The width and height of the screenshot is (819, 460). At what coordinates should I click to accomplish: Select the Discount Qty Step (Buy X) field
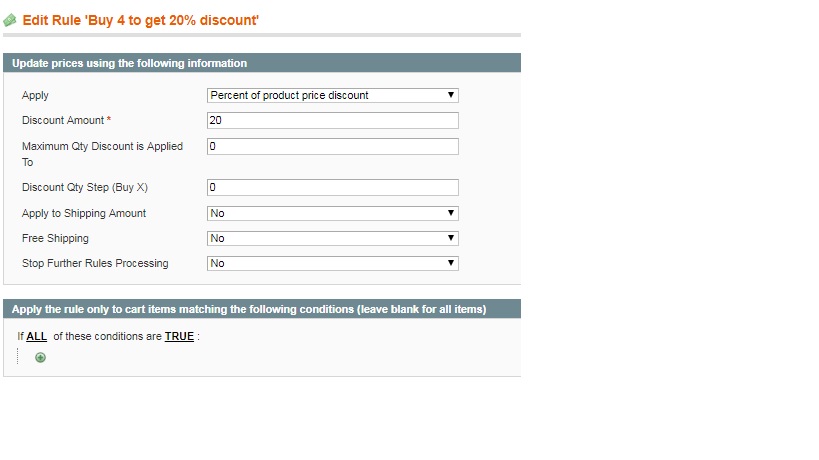click(x=333, y=187)
